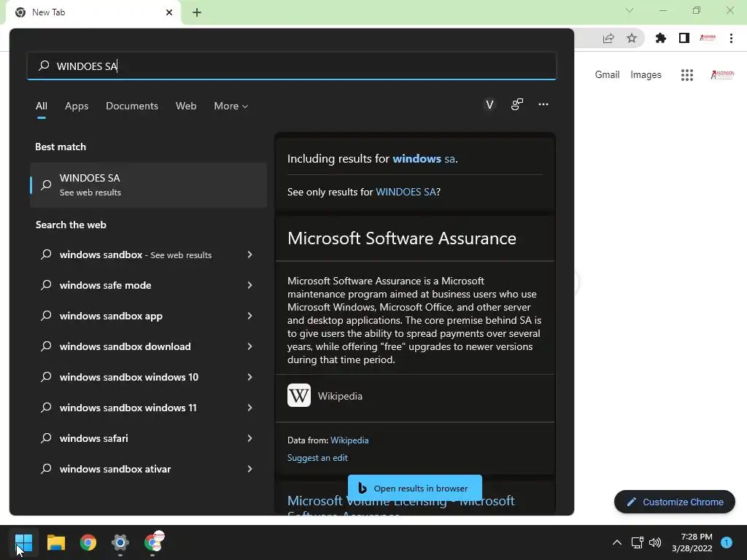Bookmark page with the star icon
The image size is (747, 560).
click(632, 38)
